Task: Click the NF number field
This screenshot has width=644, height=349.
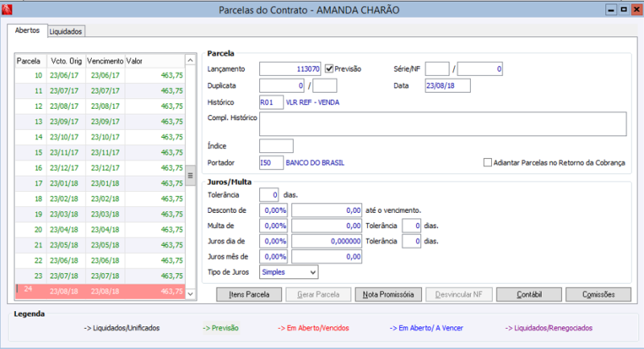Action: coord(480,69)
